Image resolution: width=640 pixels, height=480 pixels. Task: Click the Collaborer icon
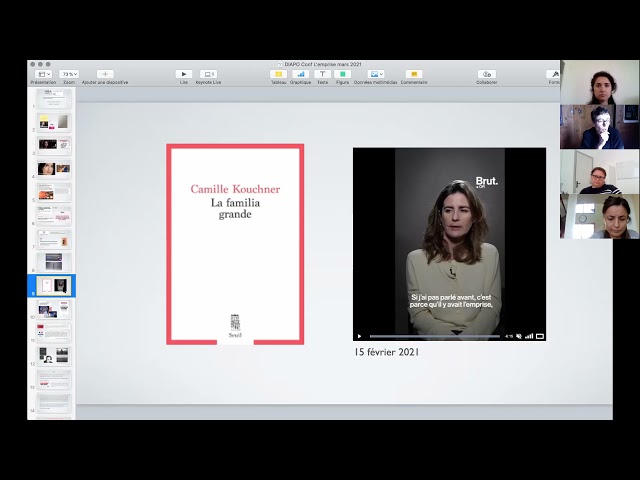point(487,74)
